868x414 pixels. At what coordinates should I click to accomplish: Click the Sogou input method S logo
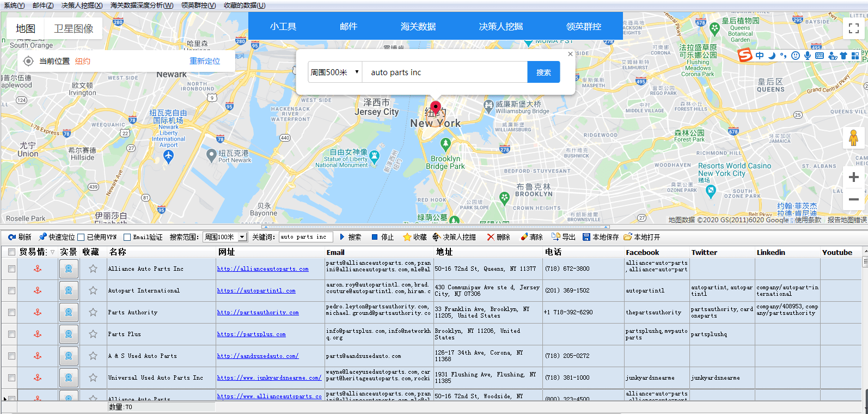(745, 55)
